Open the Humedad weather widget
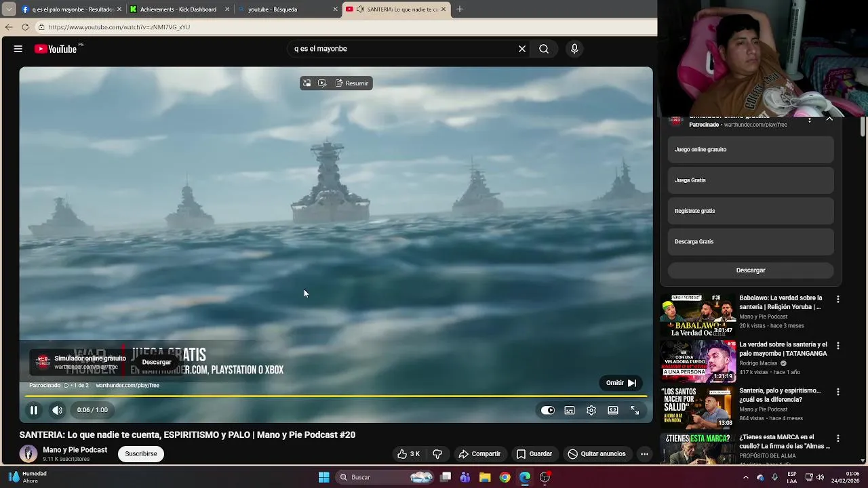 pyautogui.click(x=28, y=477)
